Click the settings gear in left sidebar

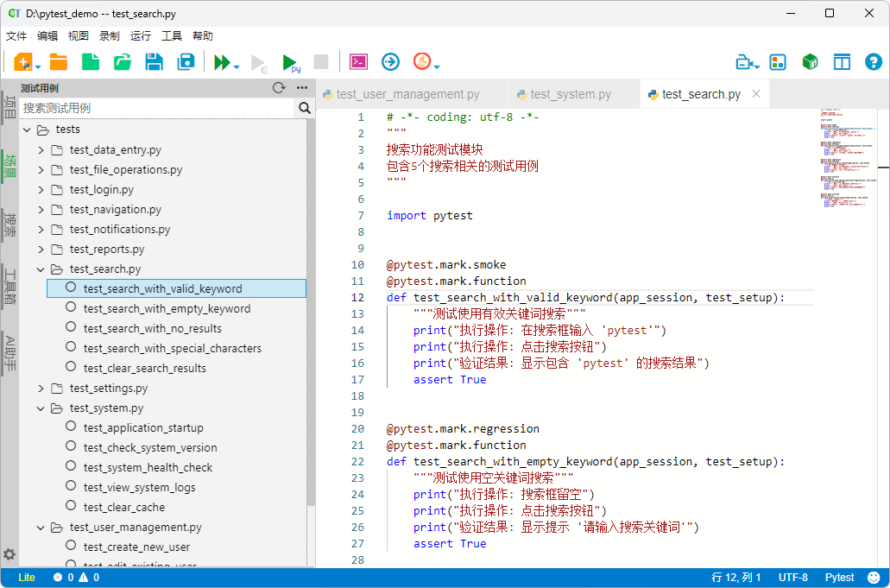pyautogui.click(x=9, y=554)
